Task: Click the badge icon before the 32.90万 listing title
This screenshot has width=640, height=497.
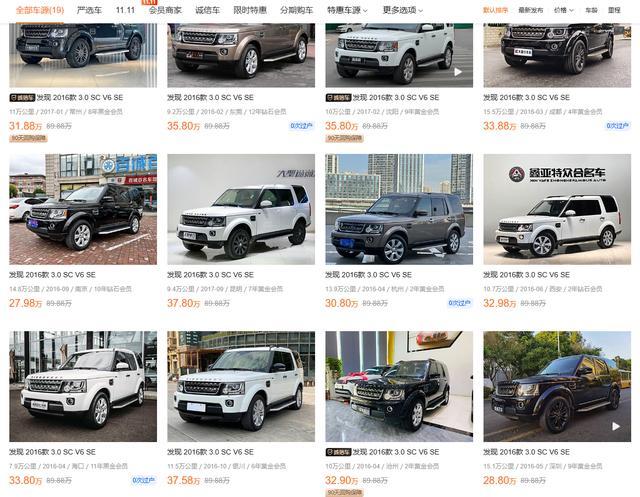Action: (x=338, y=452)
